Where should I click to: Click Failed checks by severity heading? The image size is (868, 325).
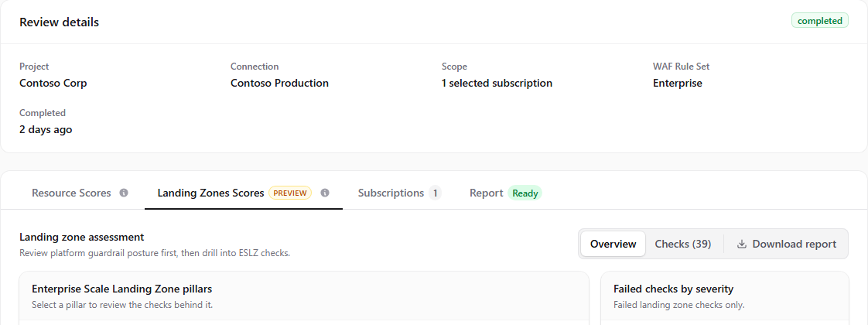(x=673, y=289)
